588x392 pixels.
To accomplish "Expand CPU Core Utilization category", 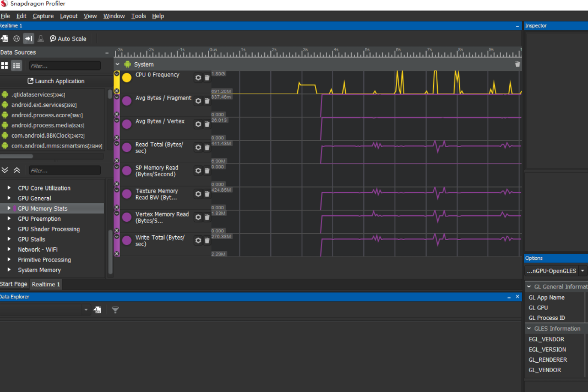I will [9, 188].
